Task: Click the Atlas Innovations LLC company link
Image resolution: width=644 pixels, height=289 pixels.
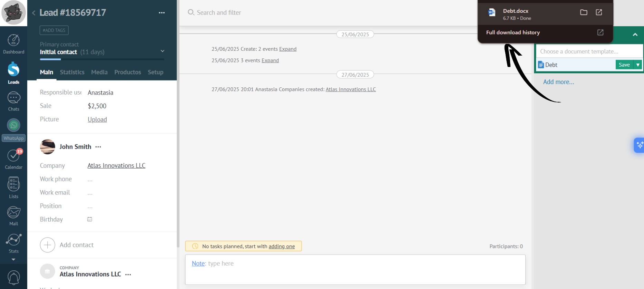Action: pyautogui.click(x=116, y=166)
